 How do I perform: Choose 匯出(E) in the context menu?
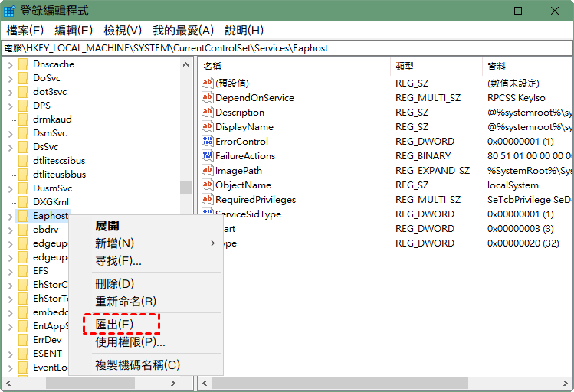(x=146, y=324)
